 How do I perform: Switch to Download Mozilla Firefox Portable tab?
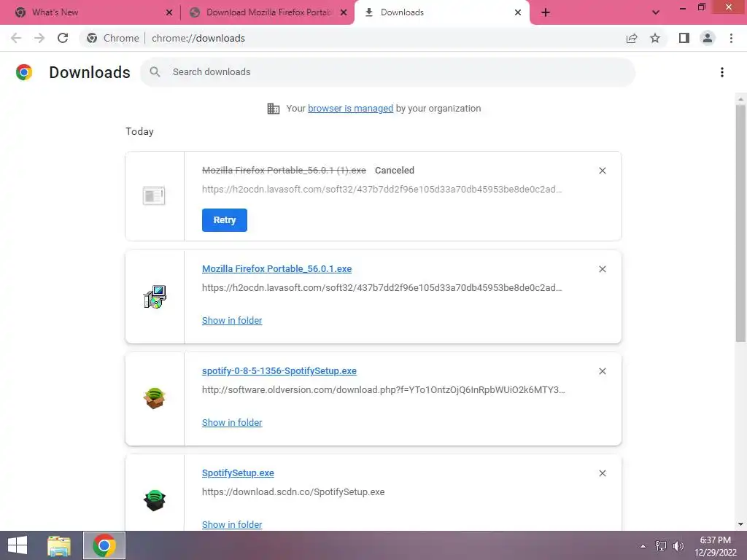click(x=267, y=12)
